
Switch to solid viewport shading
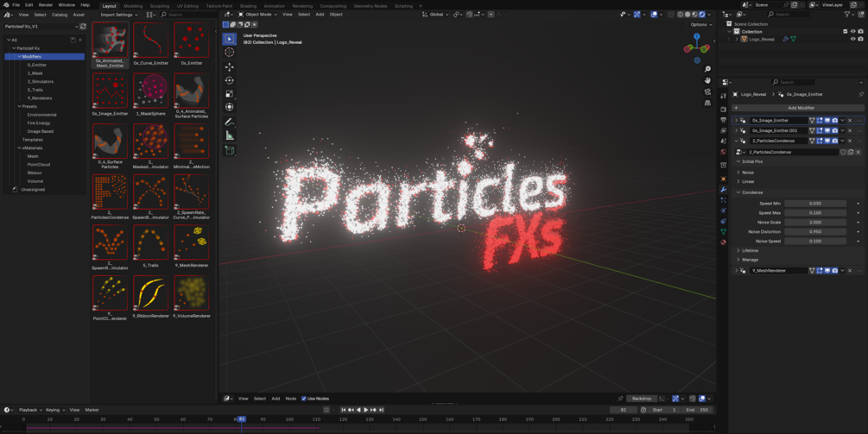coord(687,15)
